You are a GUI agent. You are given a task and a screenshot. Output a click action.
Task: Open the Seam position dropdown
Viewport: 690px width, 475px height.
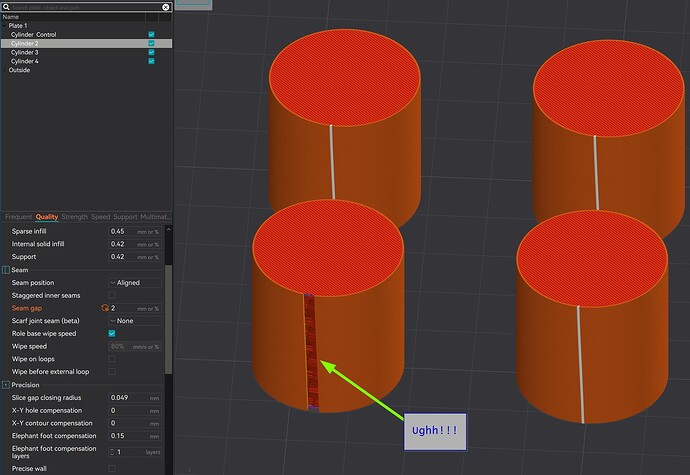coord(135,283)
